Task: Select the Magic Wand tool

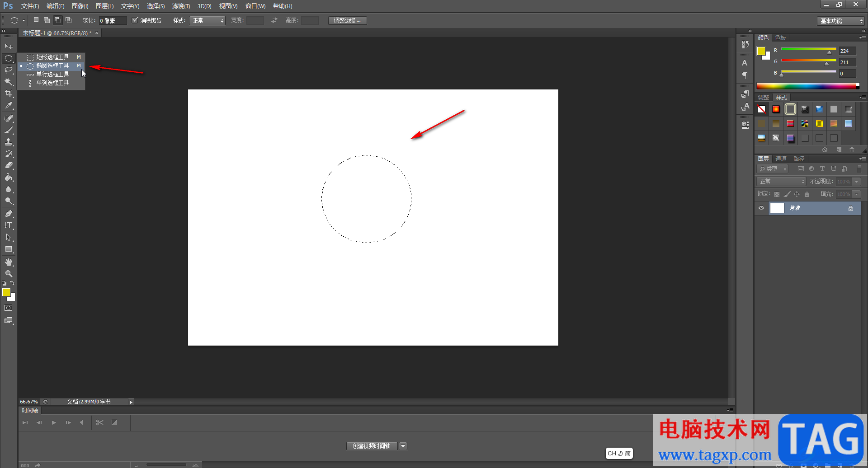Action: [9, 82]
